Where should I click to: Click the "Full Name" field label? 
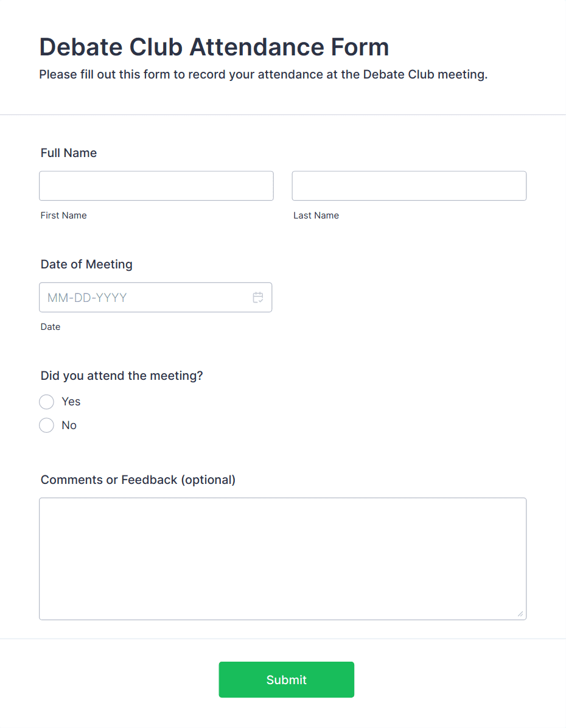(69, 153)
